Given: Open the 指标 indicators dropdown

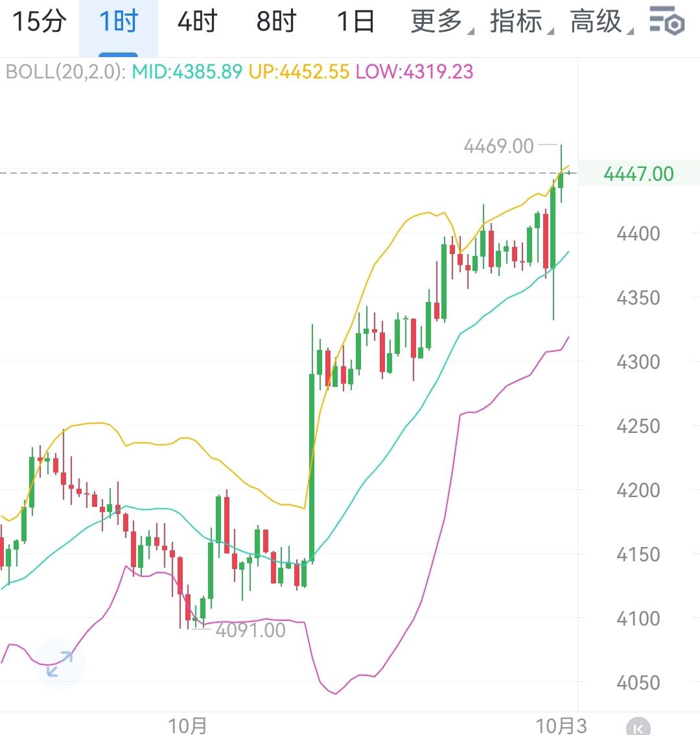Looking at the screenshot, I should tap(519, 21).
